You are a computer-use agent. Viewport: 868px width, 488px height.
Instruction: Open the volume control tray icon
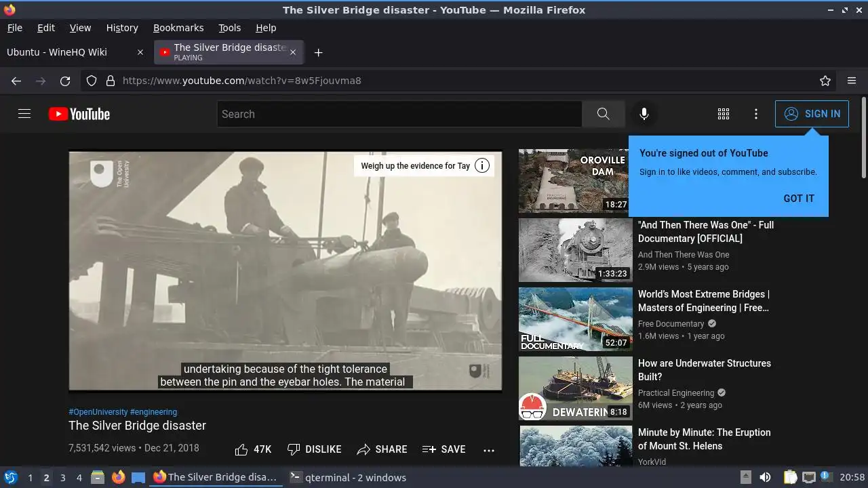pos(765,477)
